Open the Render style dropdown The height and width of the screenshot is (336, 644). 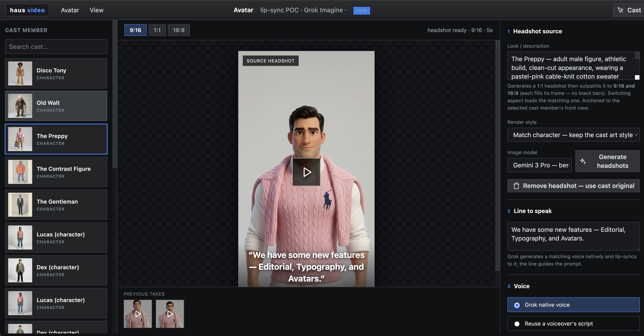[x=573, y=135]
